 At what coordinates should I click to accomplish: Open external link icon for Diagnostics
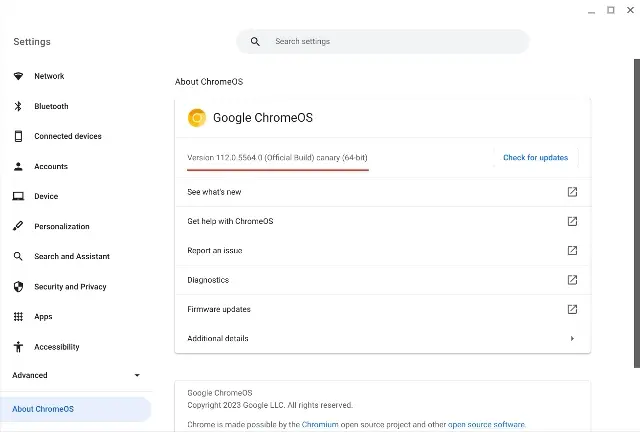tap(572, 280)
